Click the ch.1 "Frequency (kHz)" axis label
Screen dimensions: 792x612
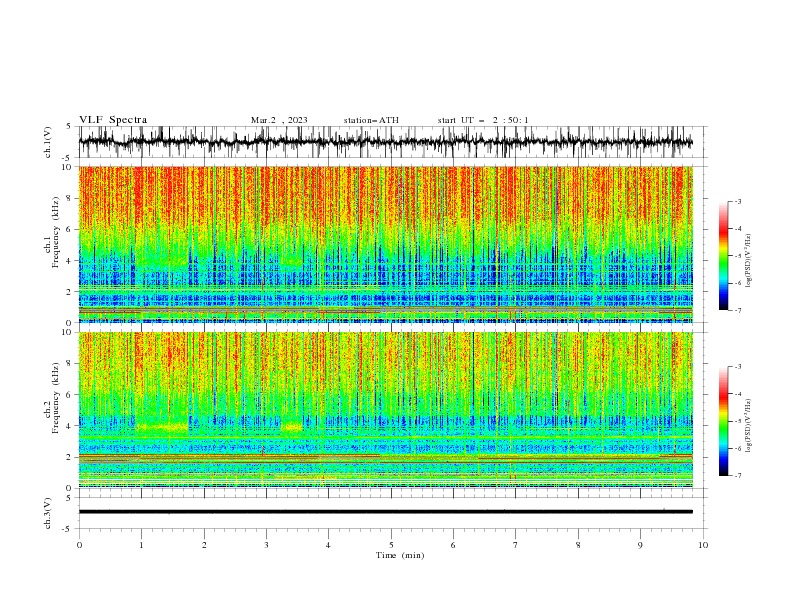coord(56,232)
